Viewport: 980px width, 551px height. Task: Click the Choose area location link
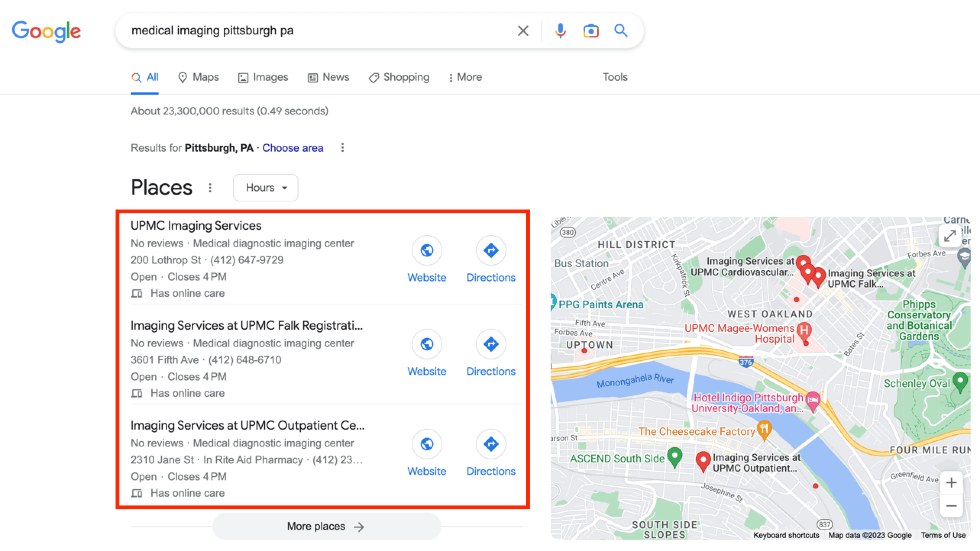coord(293,148)
